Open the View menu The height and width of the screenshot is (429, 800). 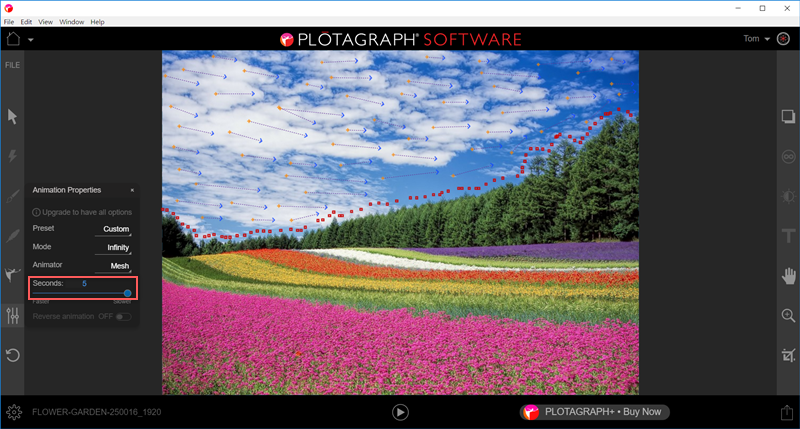click(x=45, y=22)
